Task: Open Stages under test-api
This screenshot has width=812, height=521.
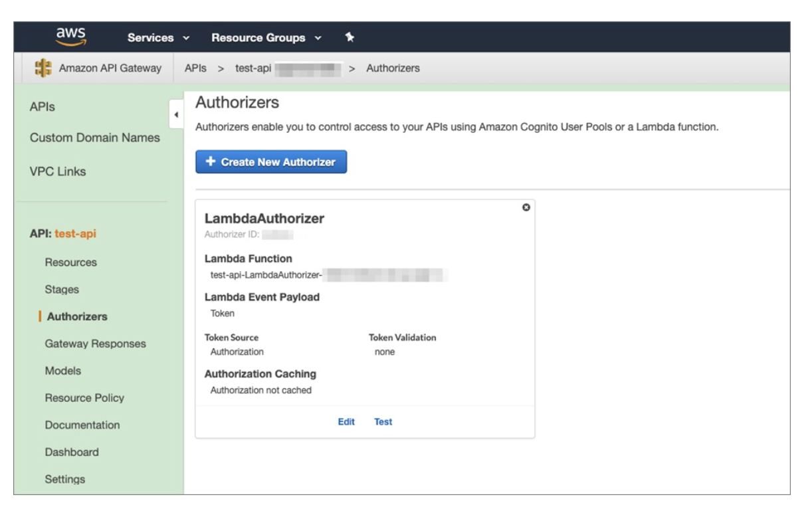Action: (62, 290)
